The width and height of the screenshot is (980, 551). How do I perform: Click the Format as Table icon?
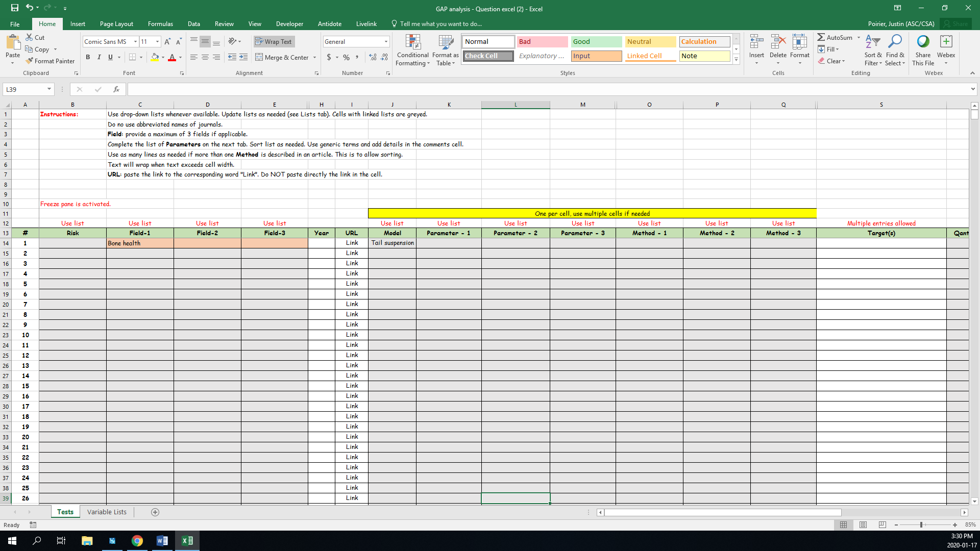(x=445, y=43)
